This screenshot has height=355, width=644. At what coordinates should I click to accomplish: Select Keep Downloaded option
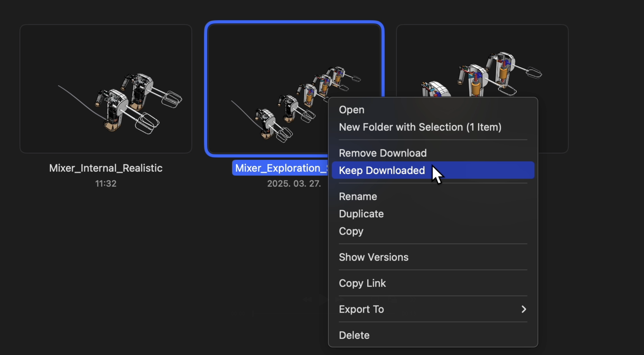pyautogui.click(x=433, y=170)
